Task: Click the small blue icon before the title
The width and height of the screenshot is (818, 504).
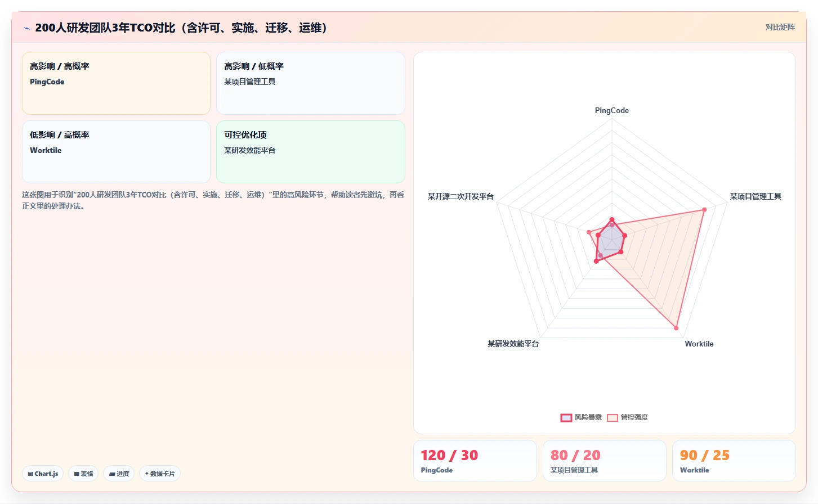Action: click(x=26, y=28)
